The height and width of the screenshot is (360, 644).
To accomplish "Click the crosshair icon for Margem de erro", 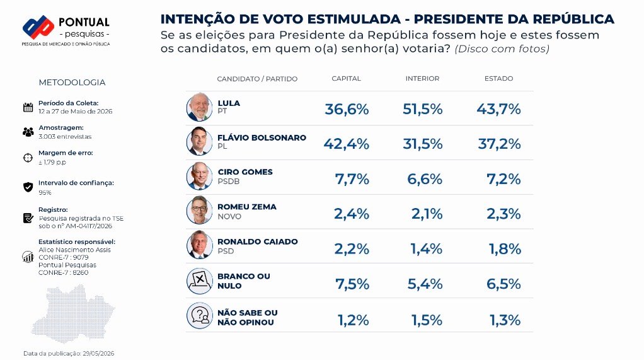I will pos(28,158).
